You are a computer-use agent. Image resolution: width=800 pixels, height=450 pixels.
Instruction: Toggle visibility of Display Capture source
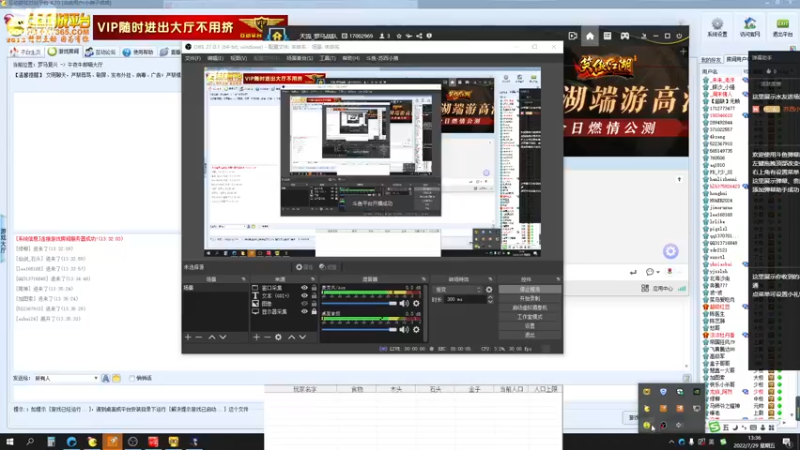[x=304, y=312]
